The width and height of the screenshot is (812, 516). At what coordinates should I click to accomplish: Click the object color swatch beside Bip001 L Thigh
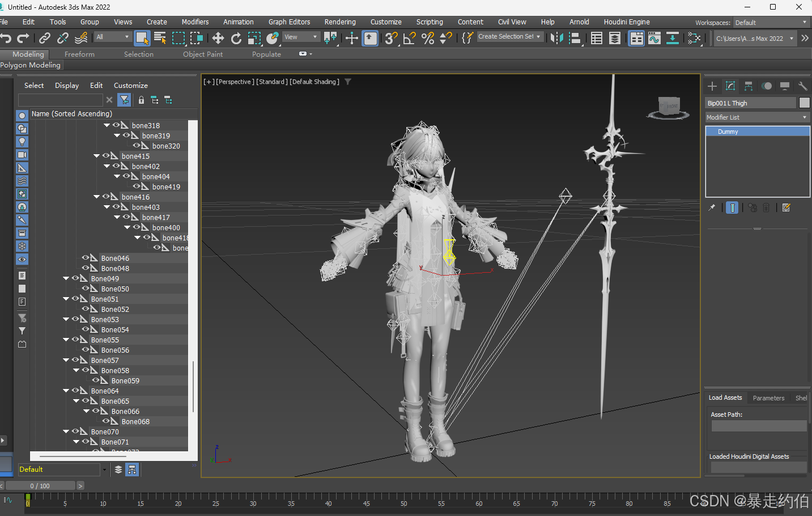(804, 103)
